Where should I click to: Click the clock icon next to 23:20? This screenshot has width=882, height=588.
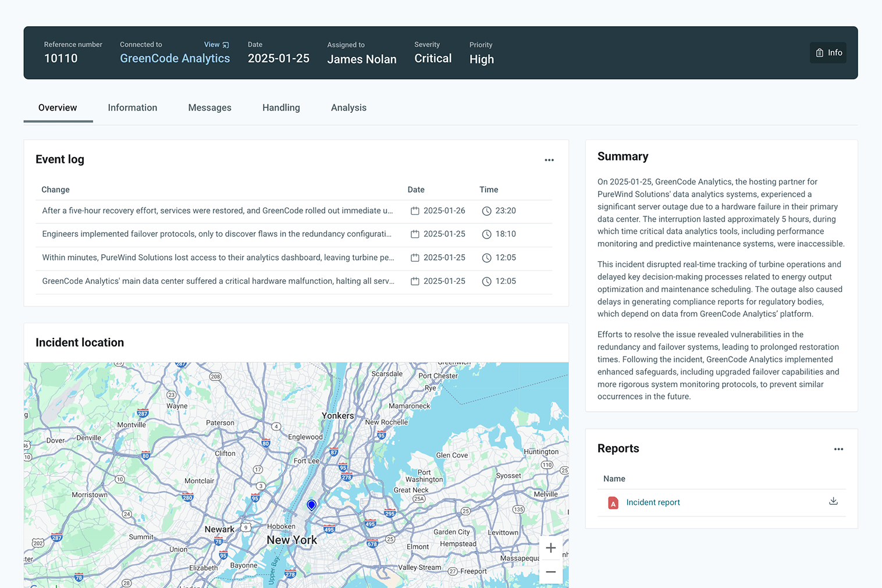point(486,211)
